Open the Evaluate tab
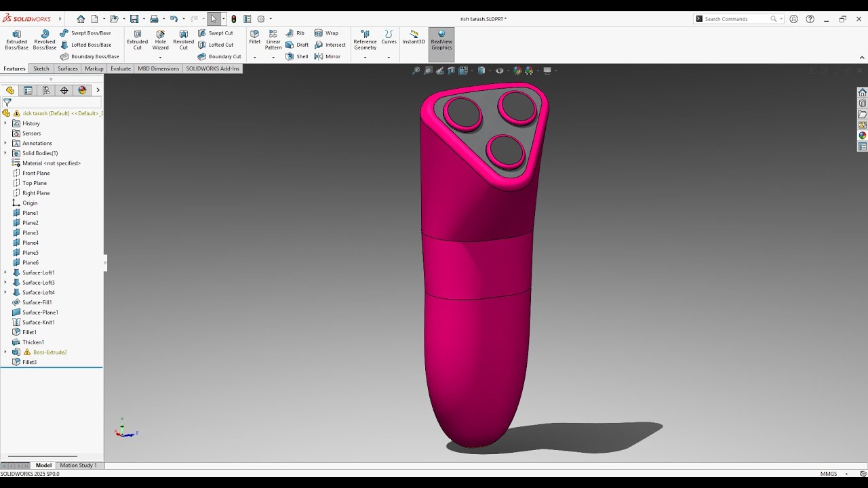Viewport: 868px width, 488px height. [x=121, y=68]
